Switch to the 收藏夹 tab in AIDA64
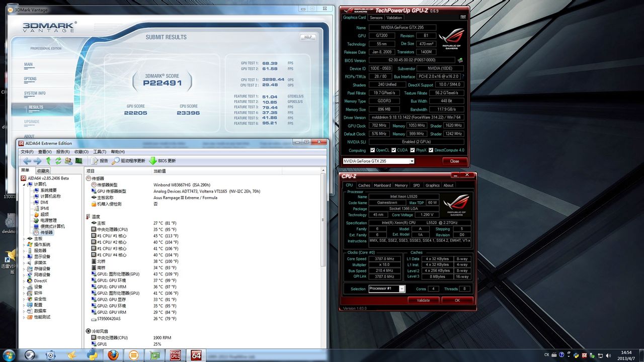Image resolution: width=644 pixels, height=362 pixels. tap(43, 171)
